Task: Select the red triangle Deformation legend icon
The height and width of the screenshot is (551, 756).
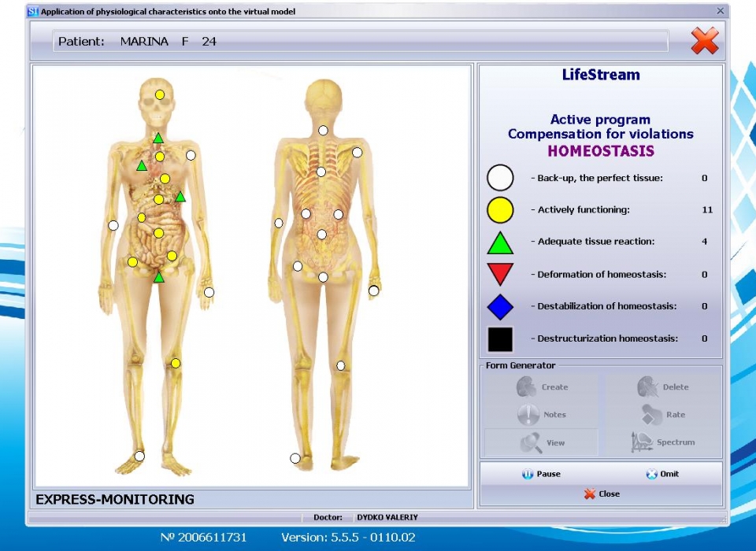Action: coord(500,274)
